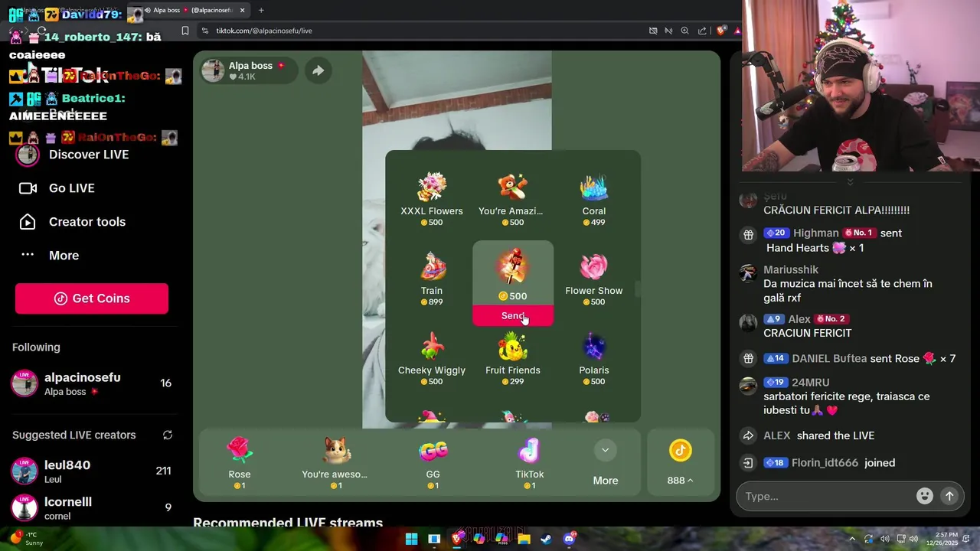Pick the You're awesome cat gift
The width and height of the screenshot is (980, 551).
click(x=335, y=462)
